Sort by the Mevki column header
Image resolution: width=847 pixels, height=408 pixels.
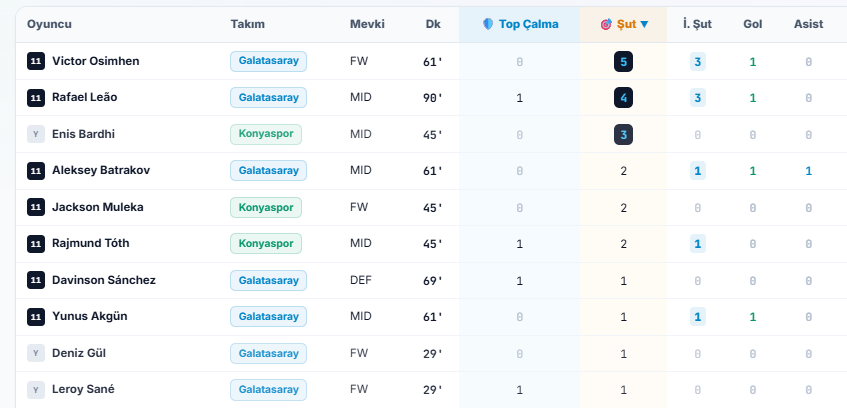coord(367,24)
